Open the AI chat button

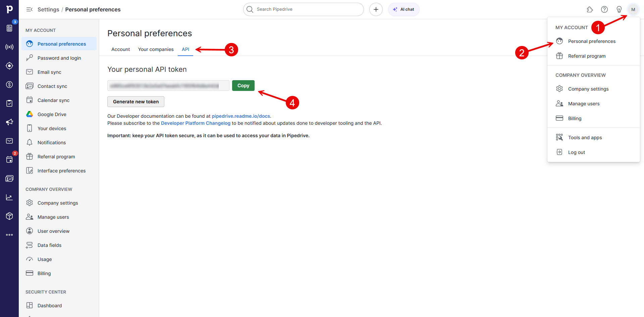(404, 9)
